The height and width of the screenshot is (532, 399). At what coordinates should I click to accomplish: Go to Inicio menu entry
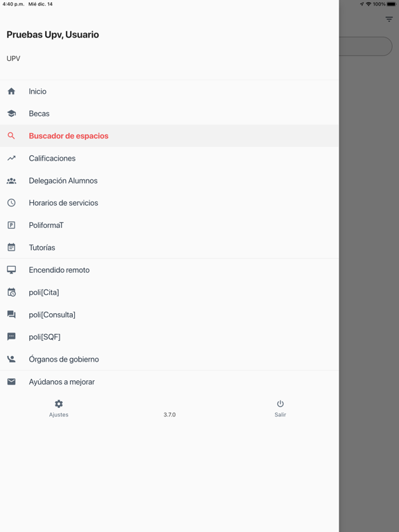click(169, 91)
